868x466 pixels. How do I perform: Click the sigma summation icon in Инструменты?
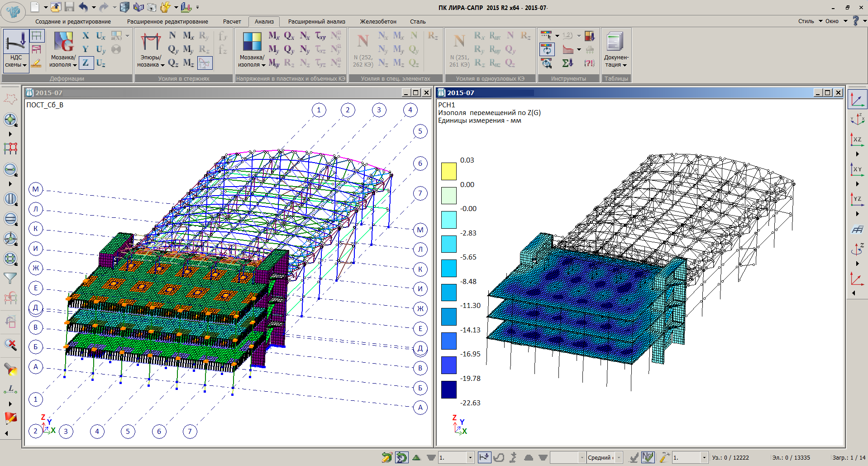point(568,63)
